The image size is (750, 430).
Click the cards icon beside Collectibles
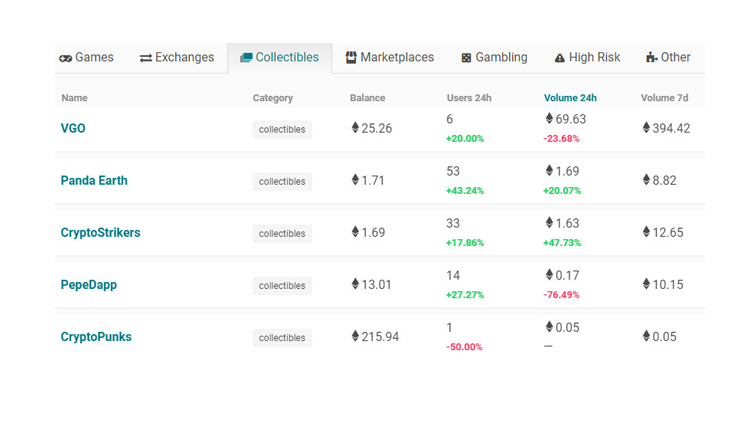coord(246,57)
